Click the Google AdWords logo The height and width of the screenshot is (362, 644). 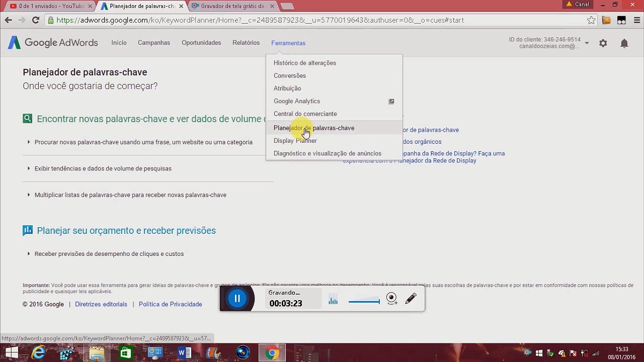[x=53, y=43]
